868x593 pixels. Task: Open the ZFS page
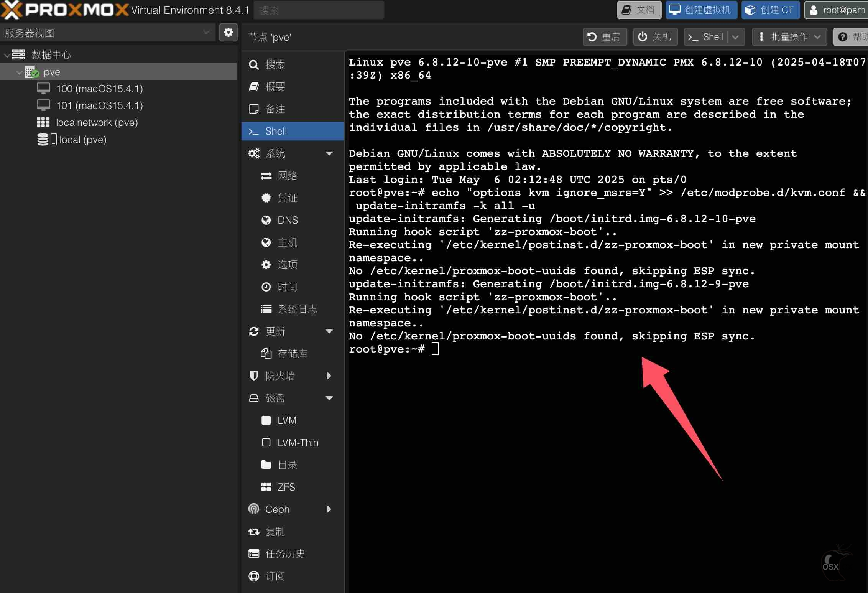coord(293,487)
